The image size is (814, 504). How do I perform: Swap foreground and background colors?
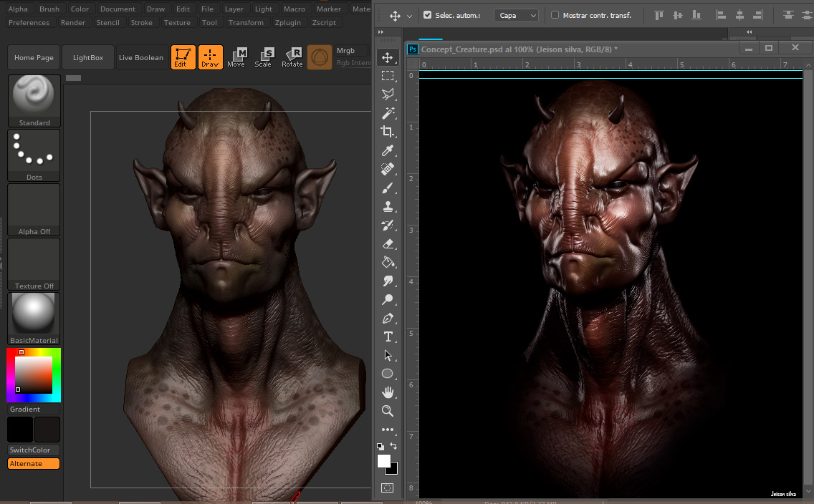tap(393, 447)
